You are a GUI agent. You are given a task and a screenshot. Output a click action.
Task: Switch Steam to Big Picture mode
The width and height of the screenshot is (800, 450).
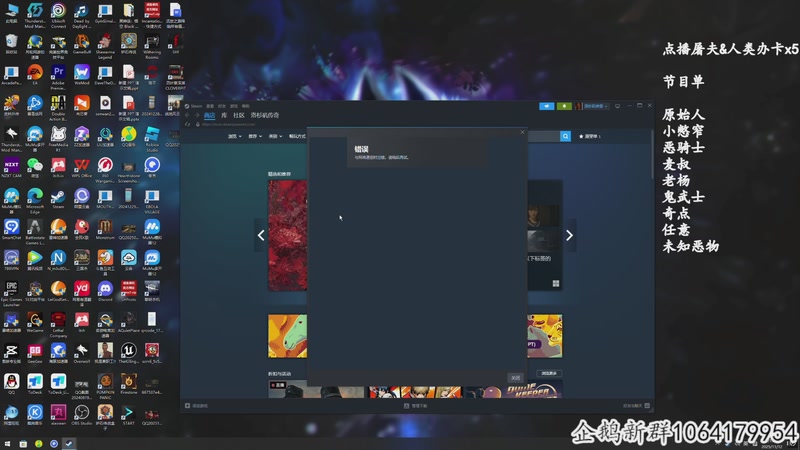[617, 106]
